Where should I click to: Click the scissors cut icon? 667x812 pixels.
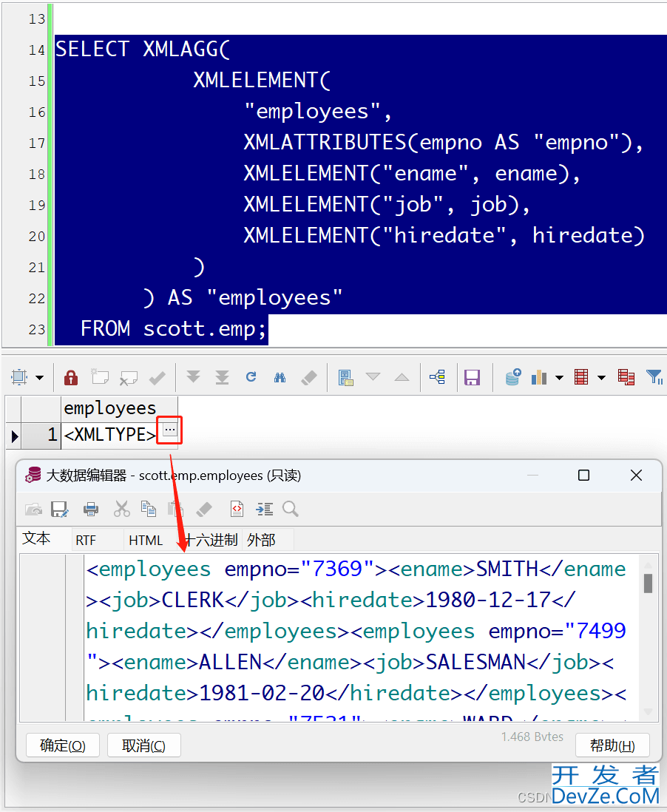click(122, 509)
